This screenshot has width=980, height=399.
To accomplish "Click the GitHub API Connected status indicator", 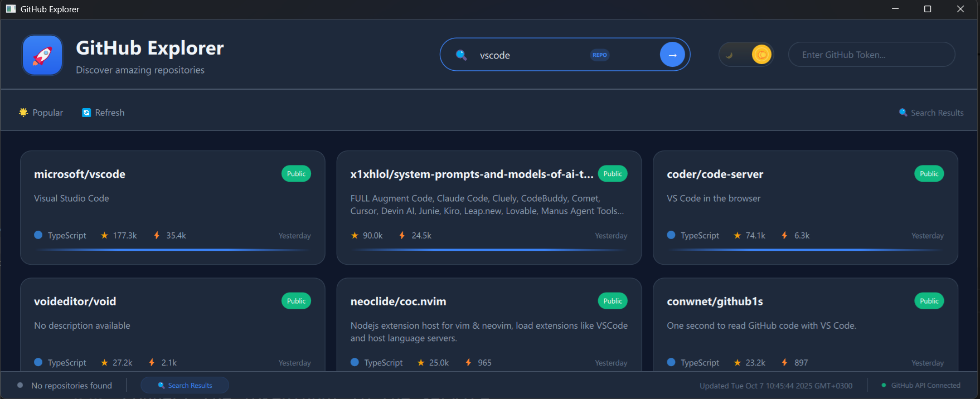I will click(x=921, y=385).
